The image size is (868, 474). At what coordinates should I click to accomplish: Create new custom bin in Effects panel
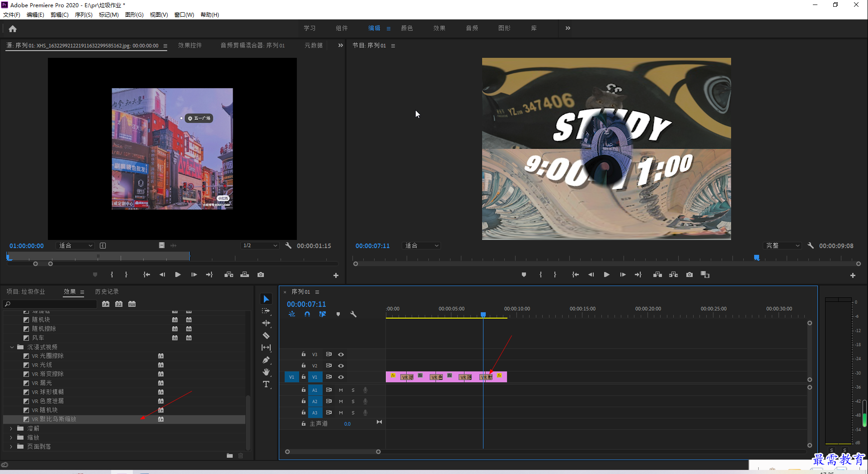[x=230, y=455]
